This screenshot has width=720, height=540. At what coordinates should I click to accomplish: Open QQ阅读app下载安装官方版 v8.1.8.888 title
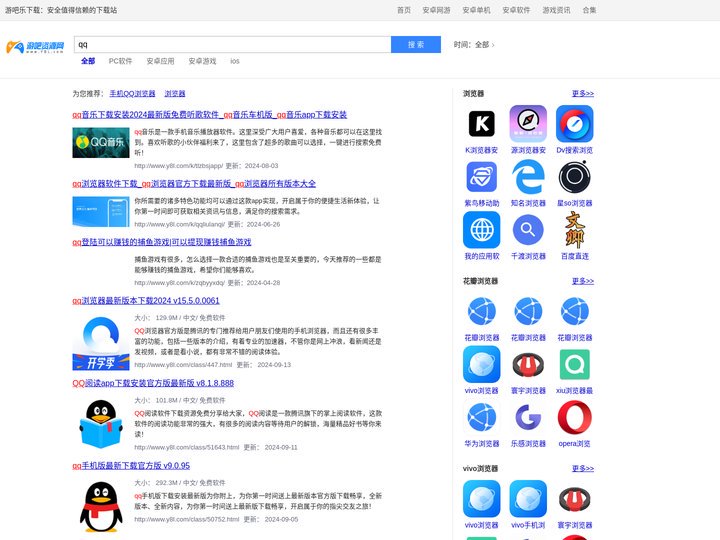coord(153,383)
